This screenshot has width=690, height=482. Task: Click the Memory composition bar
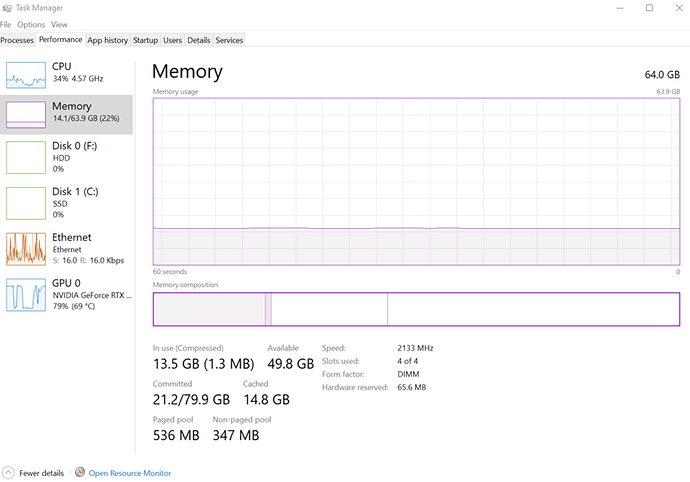point(415,309)
